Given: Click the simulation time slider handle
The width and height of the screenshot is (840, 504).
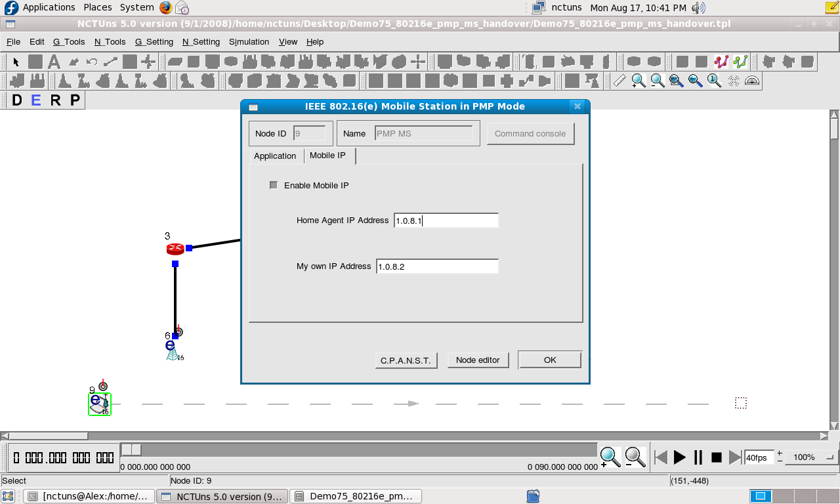Looking at the screenshot, I should click(x=131, y=450).
